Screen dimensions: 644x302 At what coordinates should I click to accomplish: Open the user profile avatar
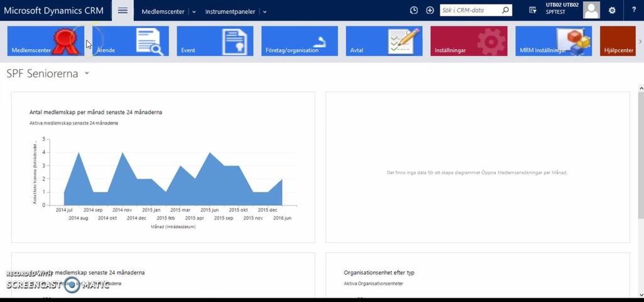coord(591,10)
